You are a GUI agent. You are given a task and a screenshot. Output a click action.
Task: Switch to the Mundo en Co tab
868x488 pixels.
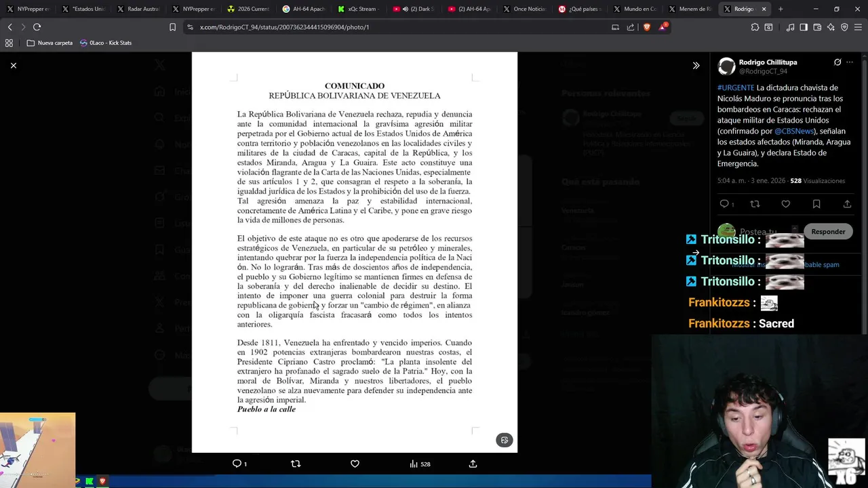click(x=635, y=9)
